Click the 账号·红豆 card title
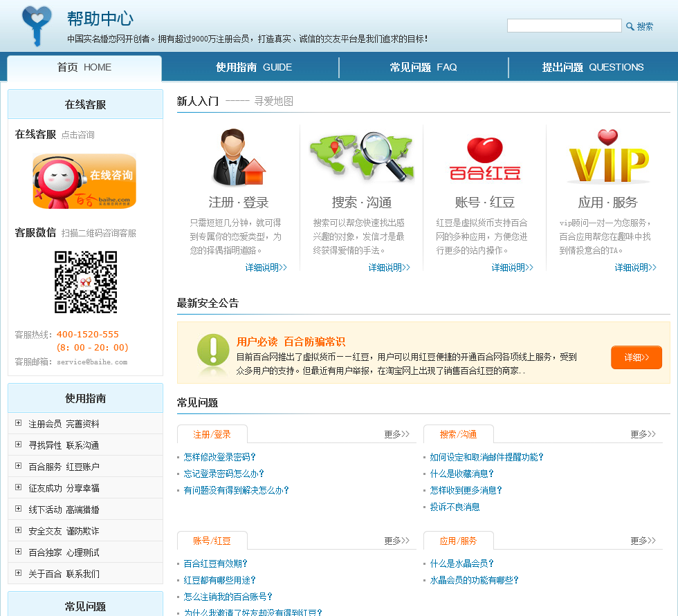Screen dimensions: 678x616 click(485, 202)
